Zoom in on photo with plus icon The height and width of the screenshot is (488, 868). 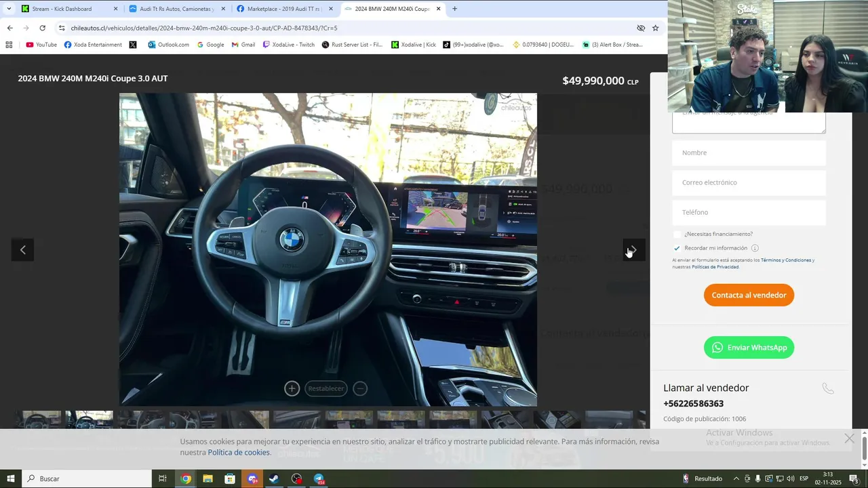pos(292,388)
